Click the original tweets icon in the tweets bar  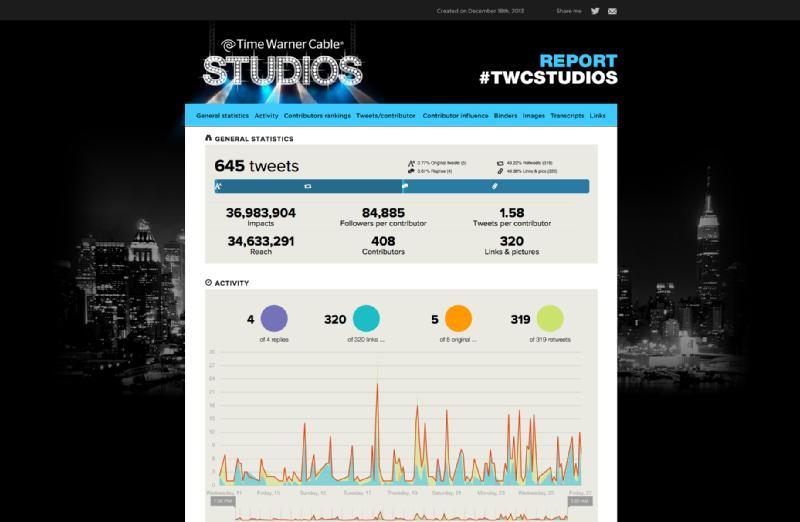(x=218, y=186)
